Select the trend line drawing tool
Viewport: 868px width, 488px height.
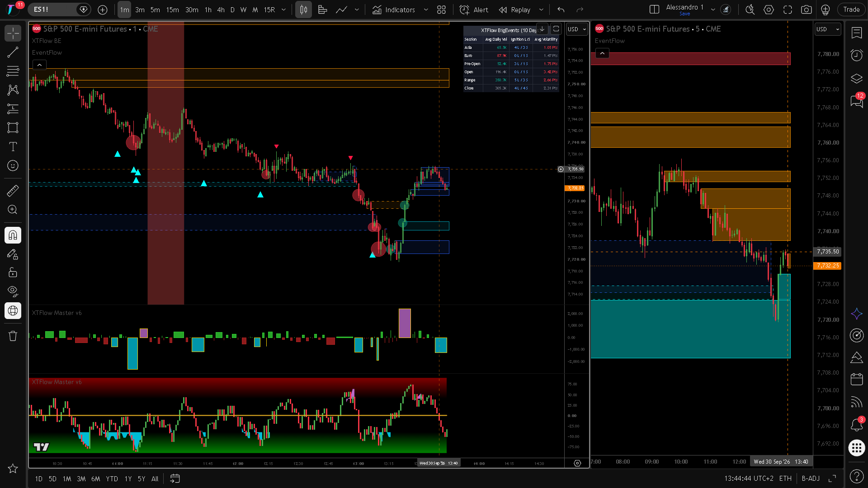click(13, 52)
